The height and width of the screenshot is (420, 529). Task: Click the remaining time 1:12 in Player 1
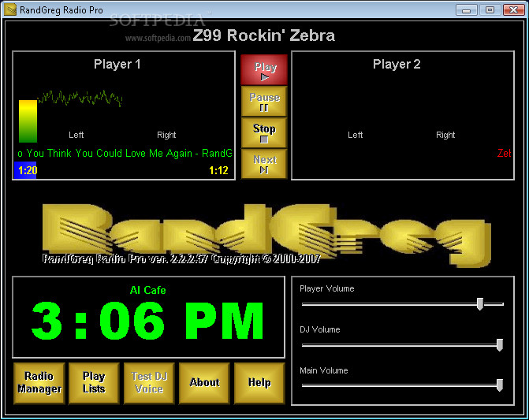pyautogui.click(x=218, y=170)
